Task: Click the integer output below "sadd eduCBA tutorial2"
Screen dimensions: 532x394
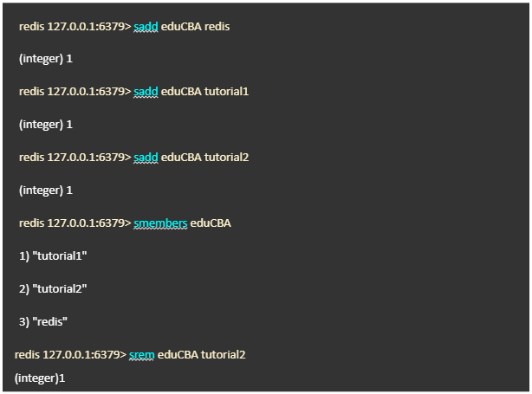Action: [45, 191]
